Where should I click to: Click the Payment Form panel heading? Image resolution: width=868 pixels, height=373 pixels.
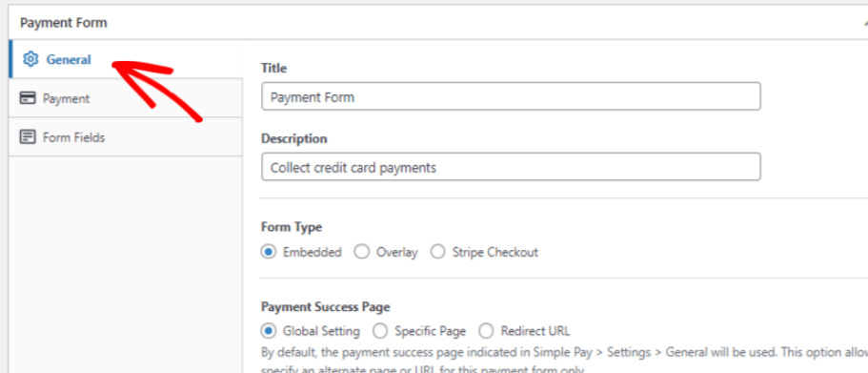click(64, 23)
